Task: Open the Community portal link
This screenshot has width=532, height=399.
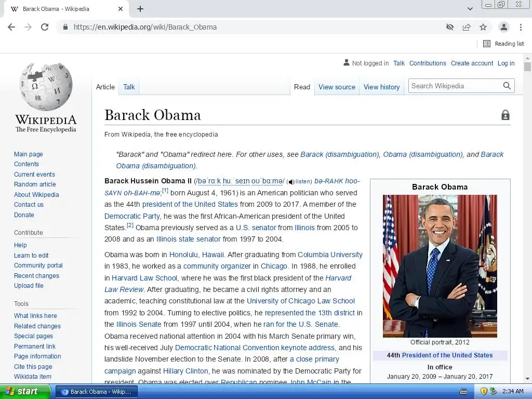Action: [38, 265]
